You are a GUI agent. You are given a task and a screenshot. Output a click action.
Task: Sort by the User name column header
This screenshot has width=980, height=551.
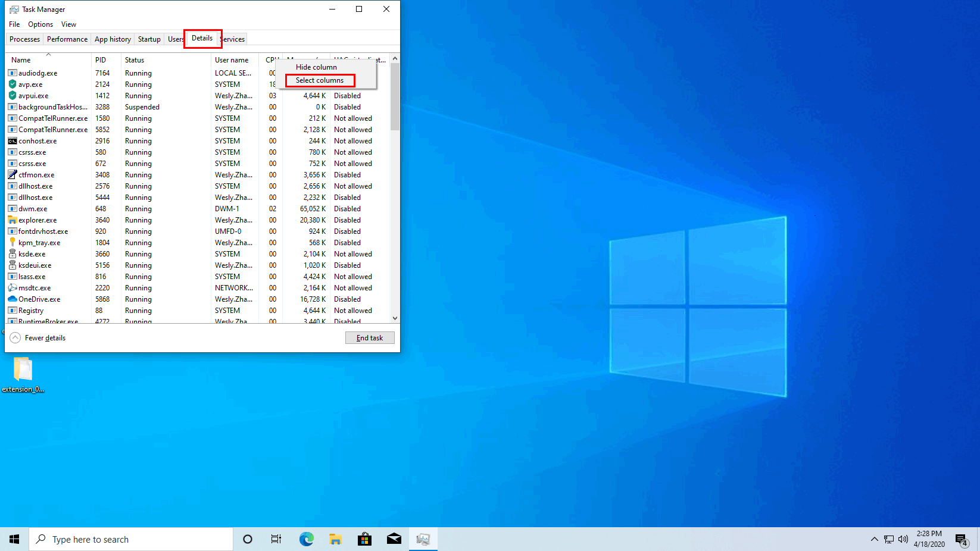[235, 60]
